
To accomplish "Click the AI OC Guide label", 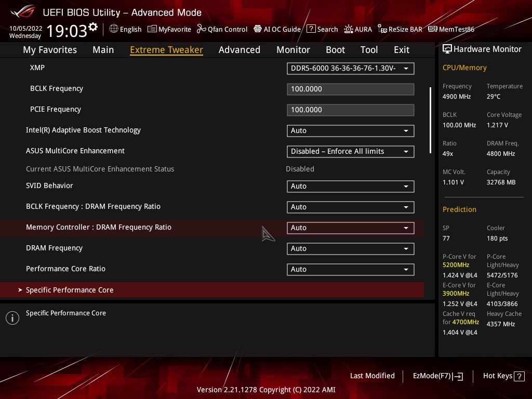I will [x=282, y=29].
